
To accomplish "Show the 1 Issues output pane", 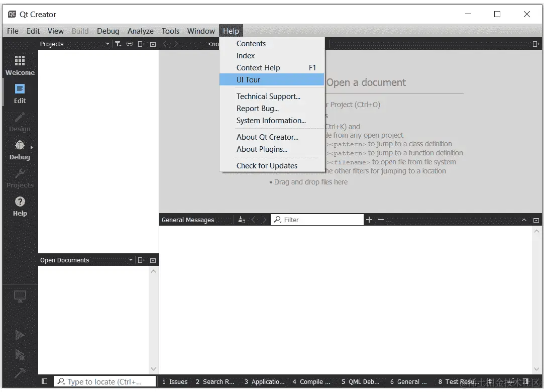I will pyautogui.click(x=175, y=381).
